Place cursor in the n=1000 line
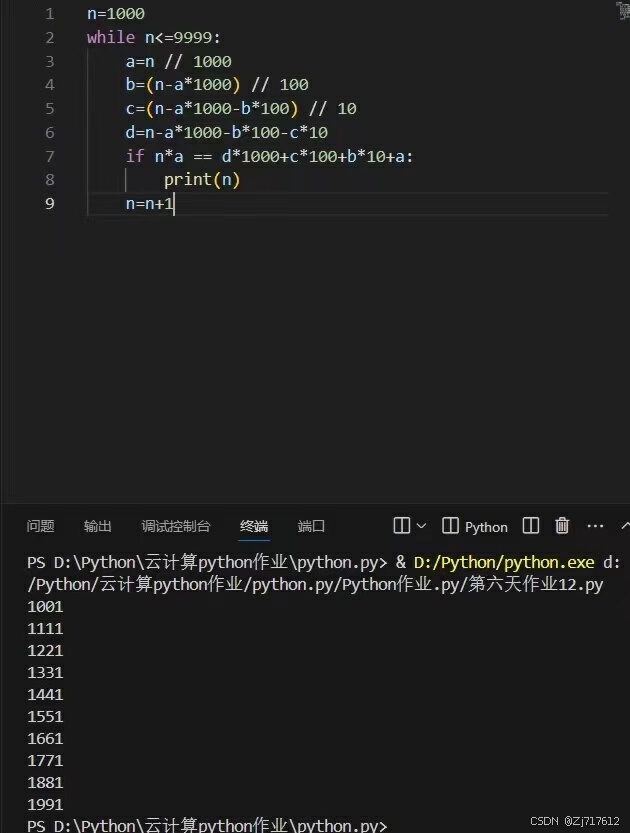The height and width of the screenshot is (833, 630). (116, 14)
